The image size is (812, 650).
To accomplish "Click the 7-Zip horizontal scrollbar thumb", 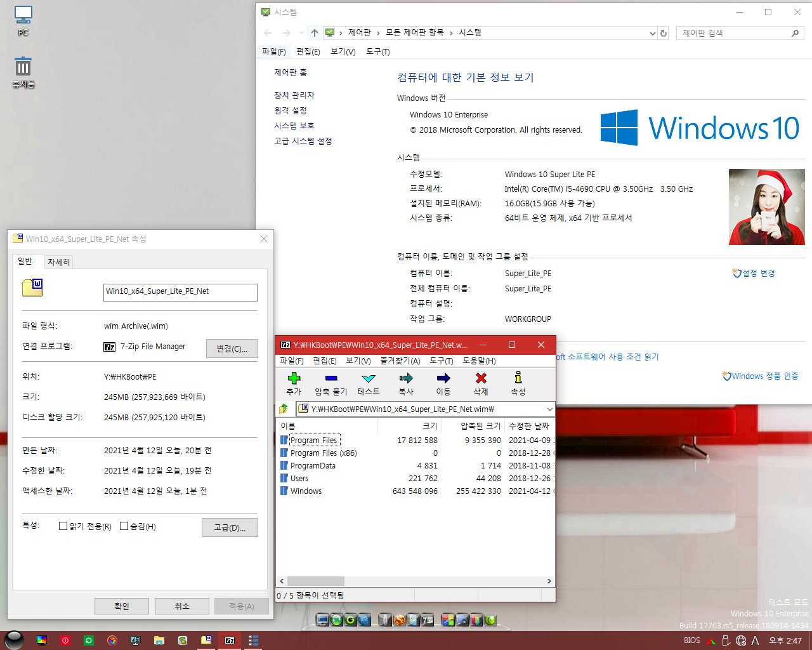I will 316,581.
